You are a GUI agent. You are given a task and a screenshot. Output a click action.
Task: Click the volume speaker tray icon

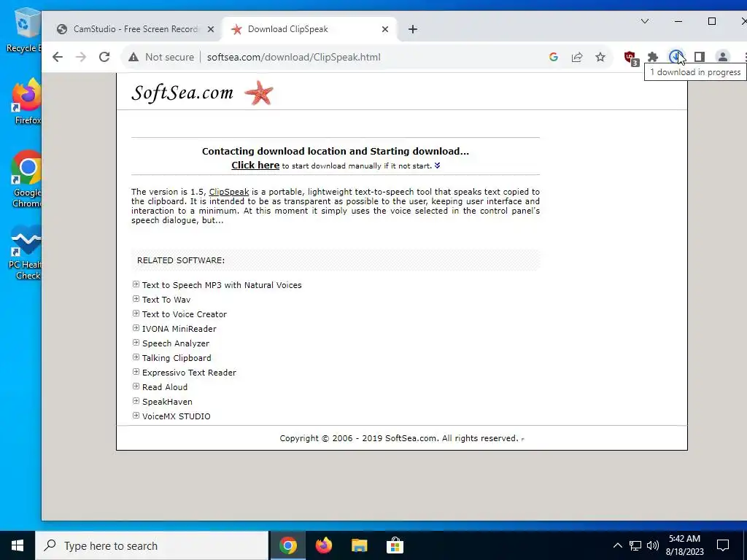click(653, 545)
